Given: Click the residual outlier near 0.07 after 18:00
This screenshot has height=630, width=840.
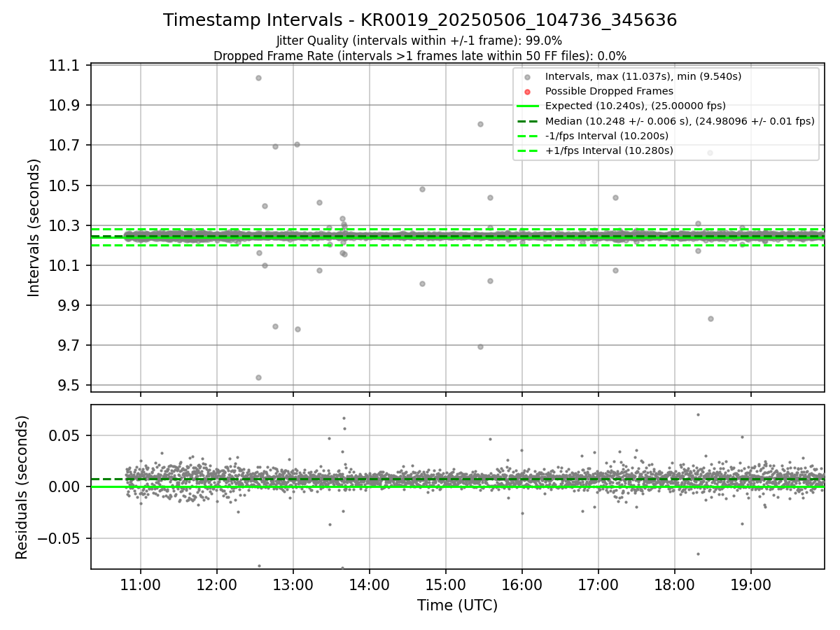Looking at the screenshot, I should 698,414.
